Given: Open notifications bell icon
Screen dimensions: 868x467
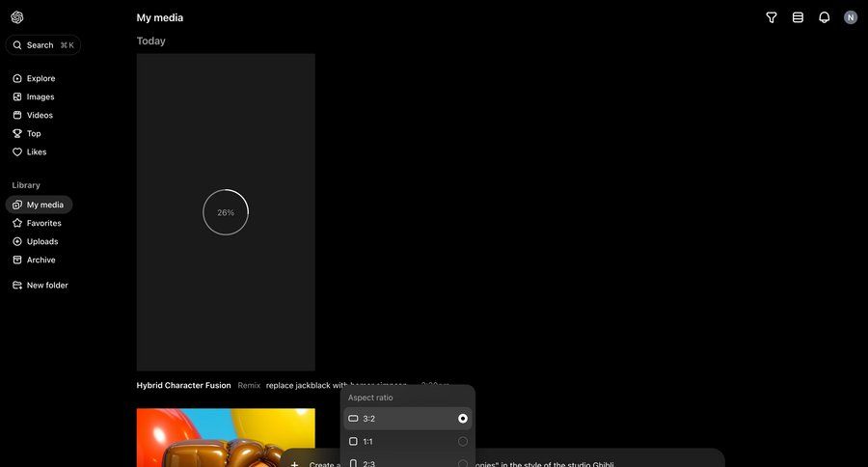Looking at the screenshot, I should (825, 17).
